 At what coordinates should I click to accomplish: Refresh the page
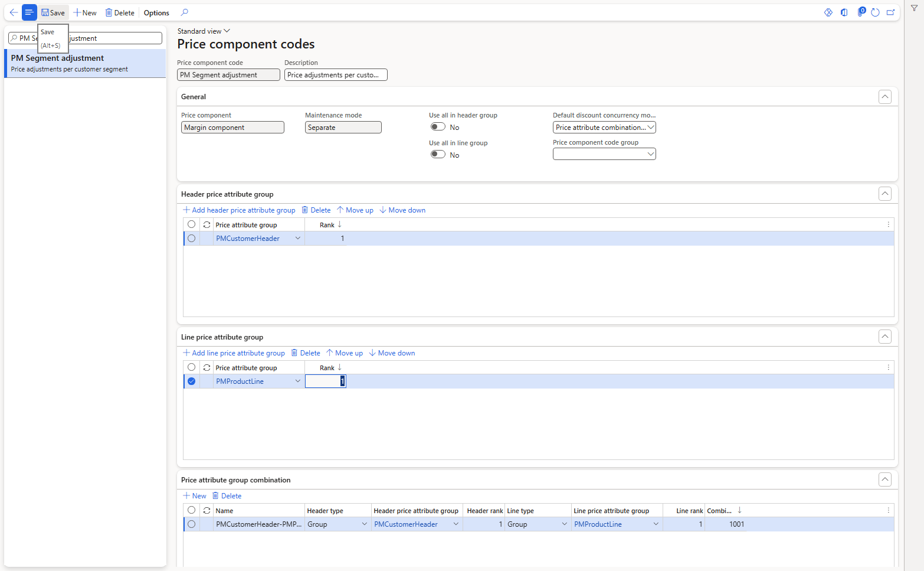pos(876,12)
